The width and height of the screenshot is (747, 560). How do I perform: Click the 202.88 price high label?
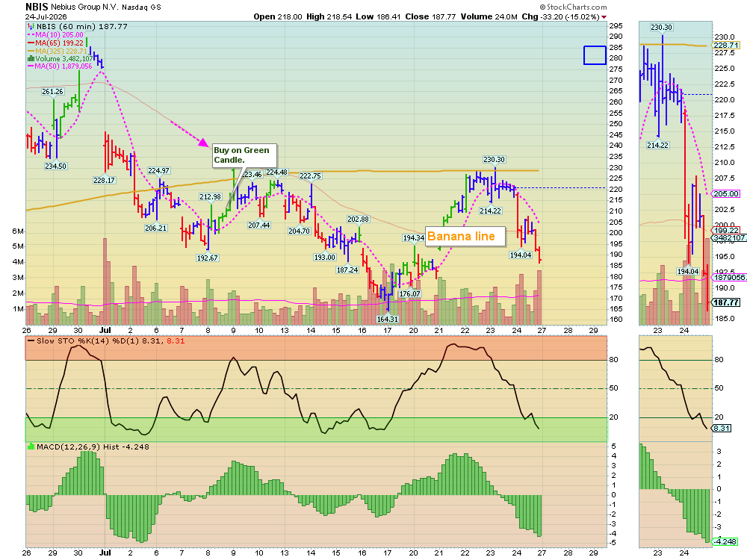tap(358, 219)
